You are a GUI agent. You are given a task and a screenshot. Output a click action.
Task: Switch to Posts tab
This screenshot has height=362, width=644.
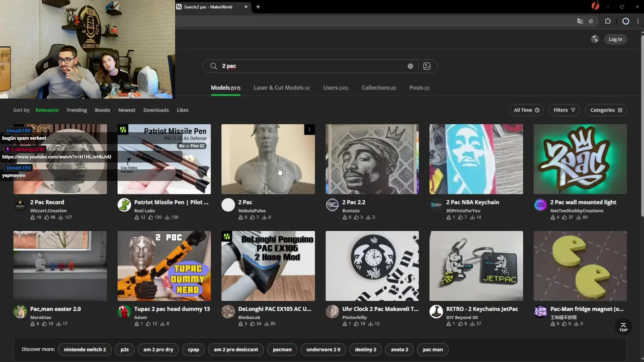419,88
